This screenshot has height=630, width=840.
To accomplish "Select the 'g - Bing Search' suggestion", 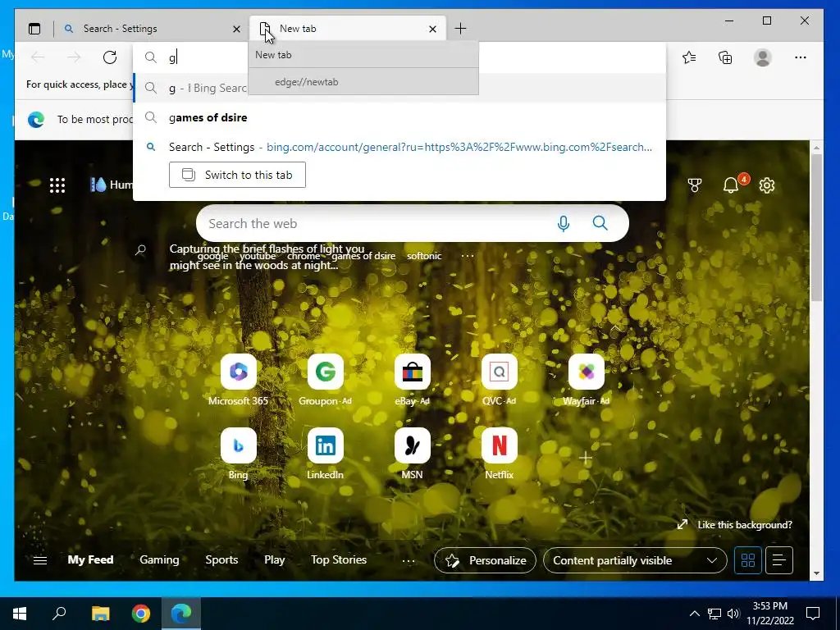I will click(x=399, y=88).
